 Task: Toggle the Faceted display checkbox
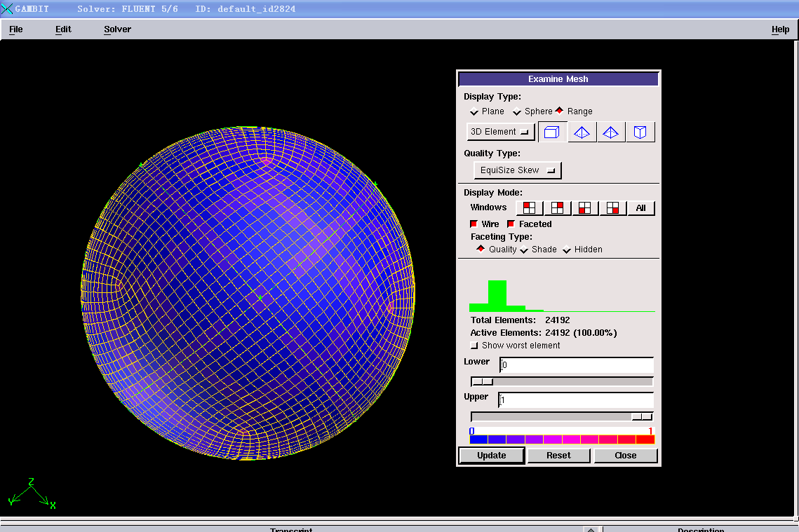tap(511, 224)
